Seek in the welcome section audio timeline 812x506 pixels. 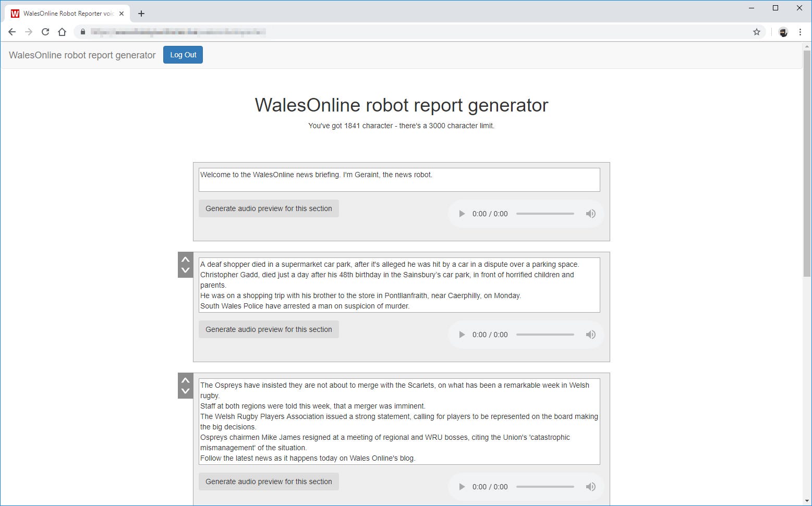545,214
